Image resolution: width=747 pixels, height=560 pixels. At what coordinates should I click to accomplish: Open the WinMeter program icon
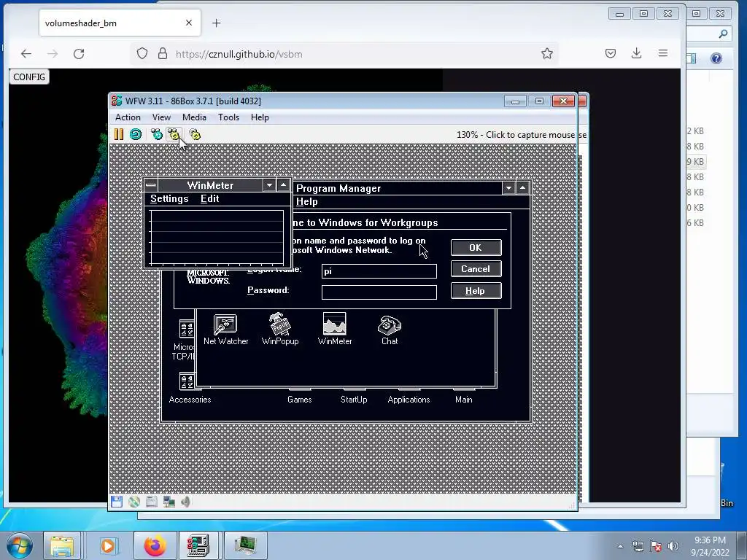coord(334,329)
